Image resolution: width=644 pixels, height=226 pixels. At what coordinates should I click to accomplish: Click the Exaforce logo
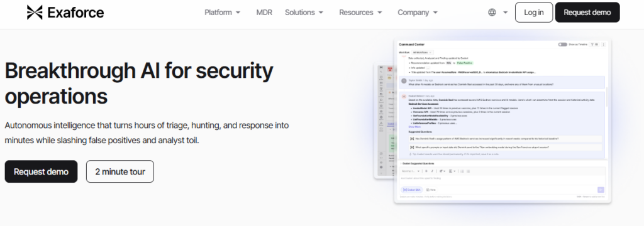click(65, 13)
